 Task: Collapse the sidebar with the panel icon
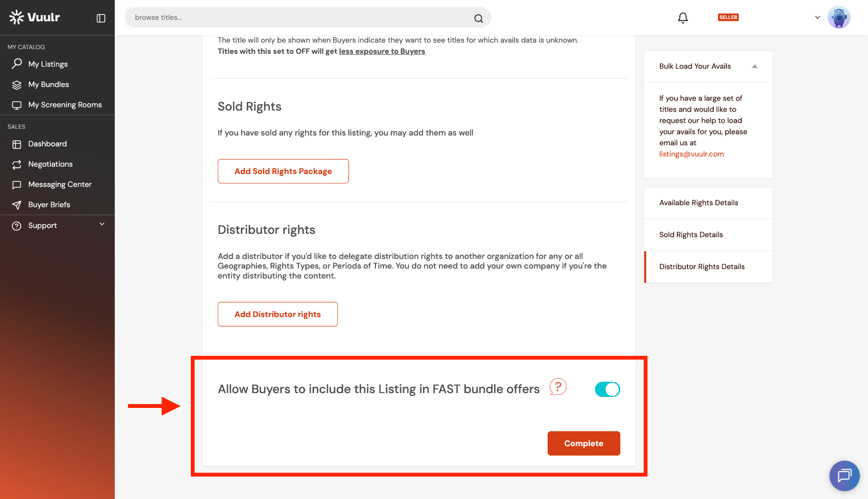[x=101, y=18]
